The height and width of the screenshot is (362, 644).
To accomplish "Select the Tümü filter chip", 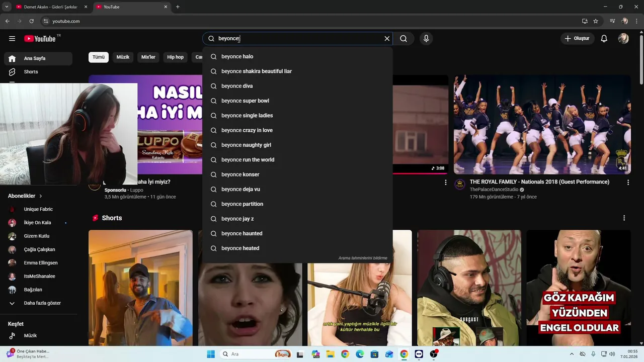I will (x=99, y=57).
